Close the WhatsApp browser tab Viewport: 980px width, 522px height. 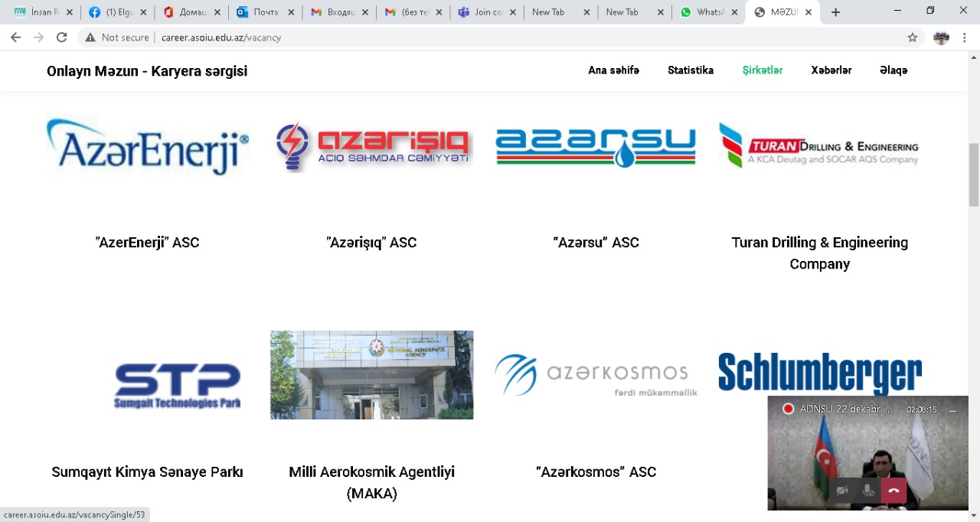point(734,12)
